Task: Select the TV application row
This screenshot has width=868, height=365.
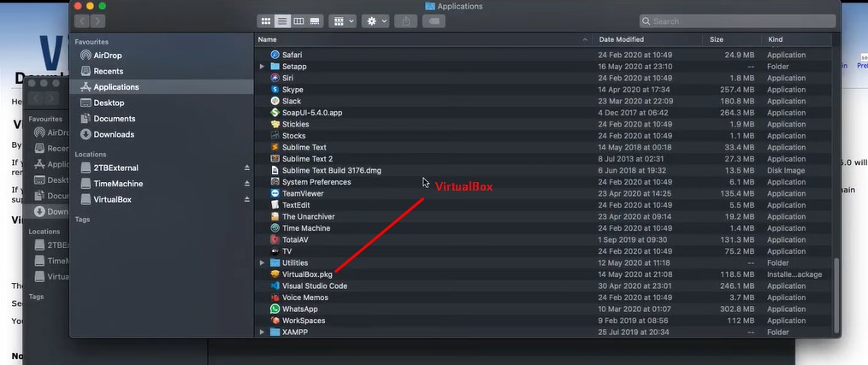Action: [x=542, y=251]
